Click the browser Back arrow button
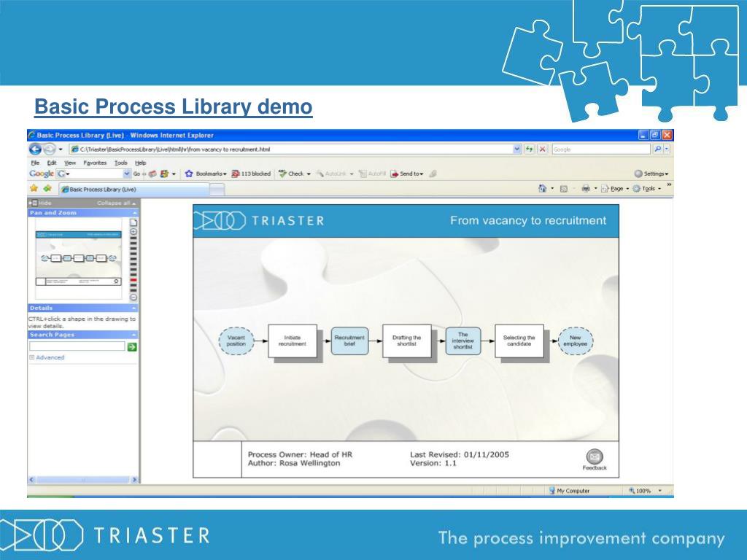This screenshot has height=560, width=747. point(35,149)
